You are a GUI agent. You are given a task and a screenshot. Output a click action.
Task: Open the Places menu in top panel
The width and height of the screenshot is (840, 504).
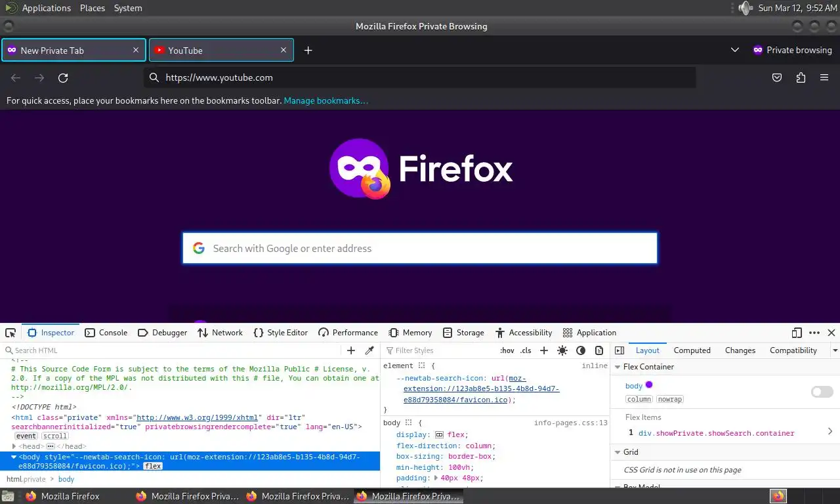[x=93, y=8]
